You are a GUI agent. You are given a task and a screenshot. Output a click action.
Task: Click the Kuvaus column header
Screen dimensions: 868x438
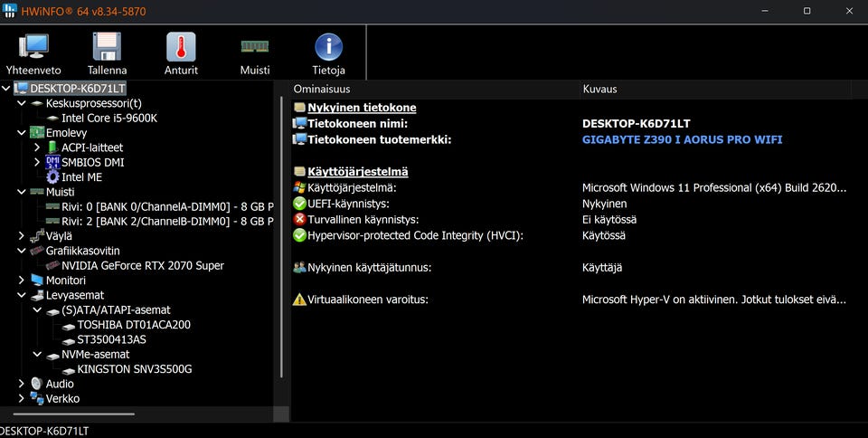(x=599, y=90)
